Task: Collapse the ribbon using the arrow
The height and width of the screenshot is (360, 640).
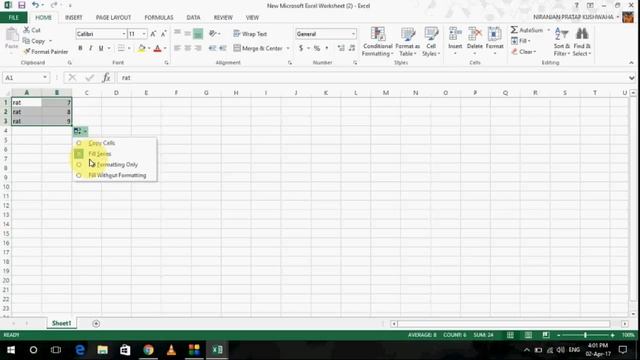Action: tap(631, 63)
